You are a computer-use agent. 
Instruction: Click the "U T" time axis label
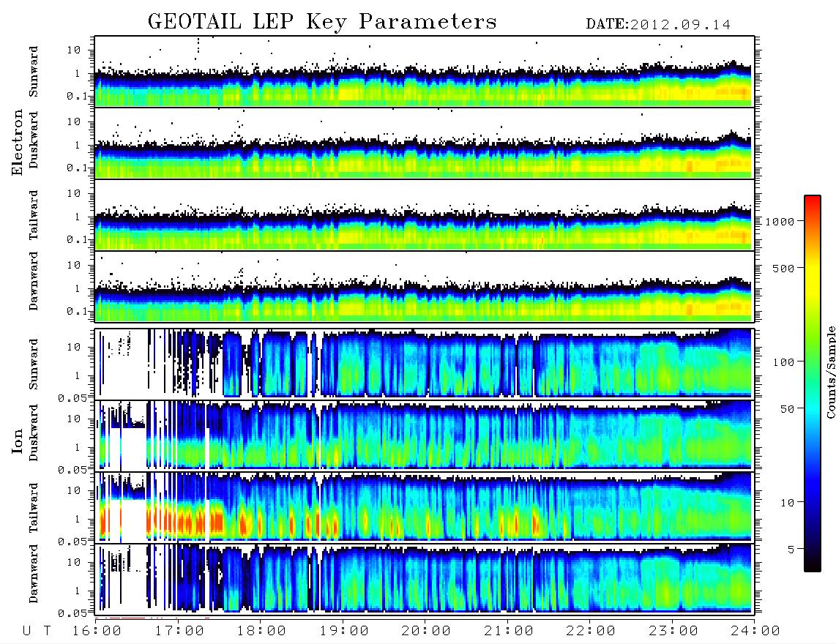click(x=37, y=632)
